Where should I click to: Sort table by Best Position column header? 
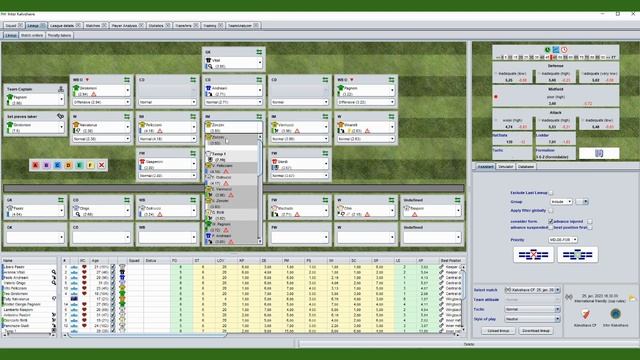click(451, 260)
